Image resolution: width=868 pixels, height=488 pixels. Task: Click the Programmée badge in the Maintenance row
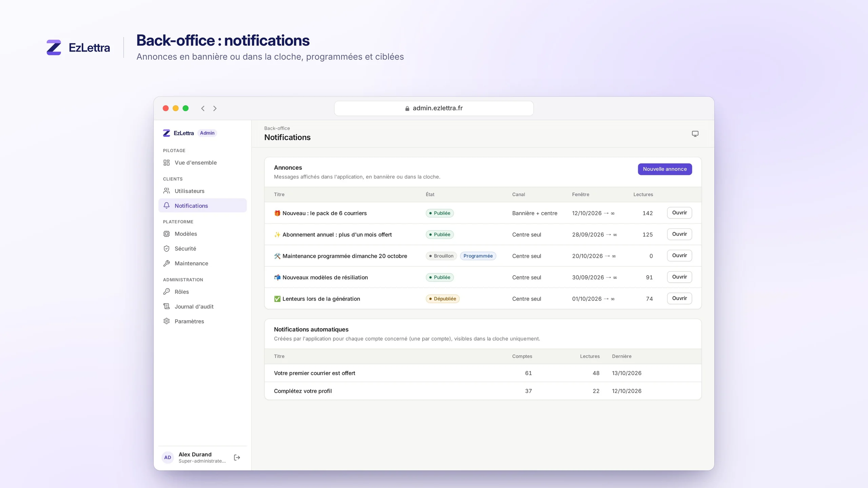(478, 256)
